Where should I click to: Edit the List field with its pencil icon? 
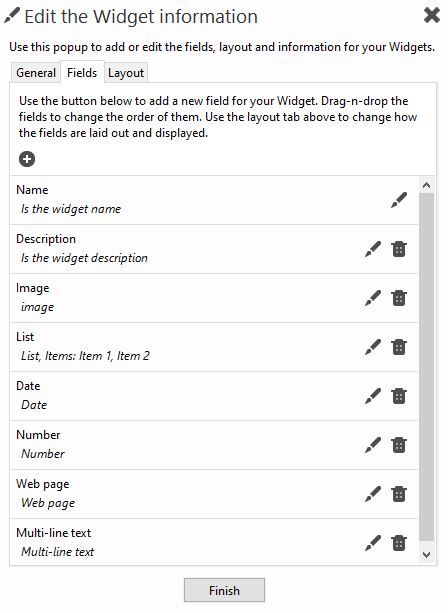tap(373, 347)
